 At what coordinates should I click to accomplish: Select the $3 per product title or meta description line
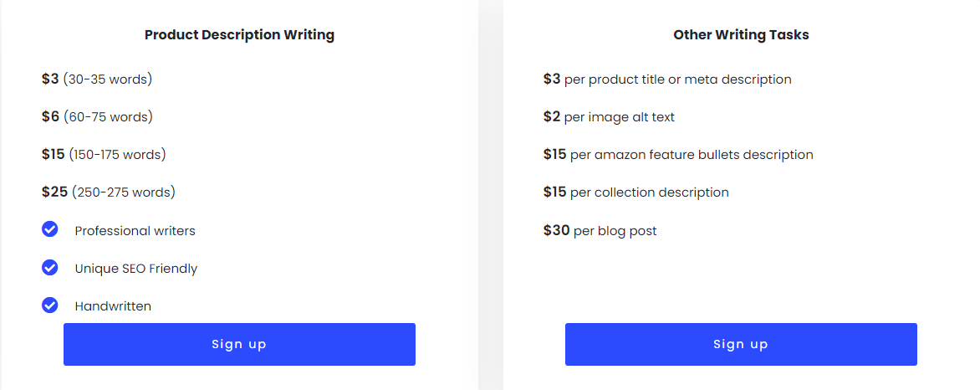(x=667, y=80)
